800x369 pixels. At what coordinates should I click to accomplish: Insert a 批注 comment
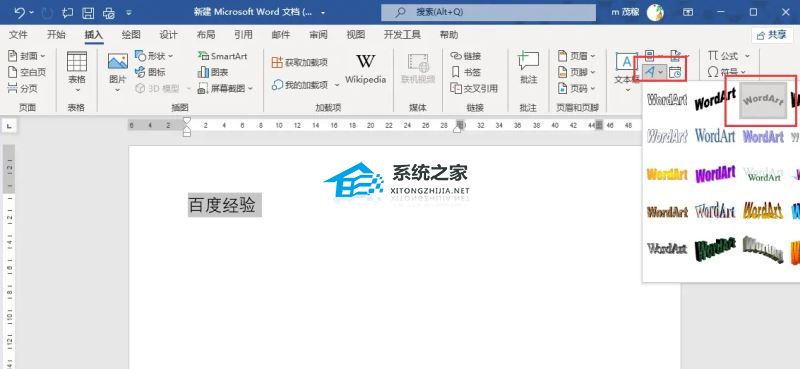529,68
